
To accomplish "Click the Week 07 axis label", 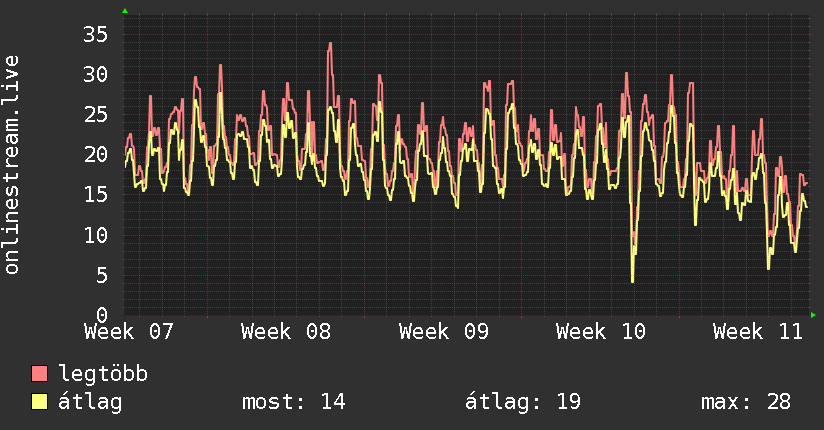I will point(129,332).
